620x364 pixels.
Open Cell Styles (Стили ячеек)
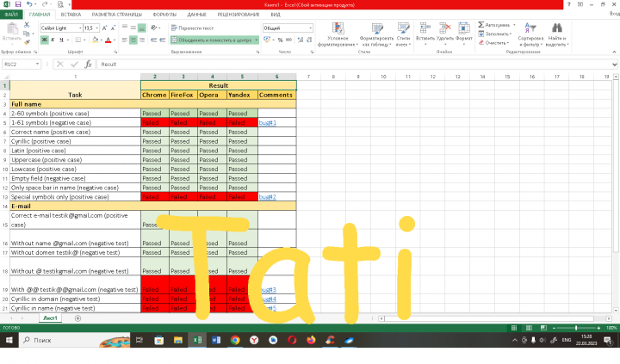(403, 34)
